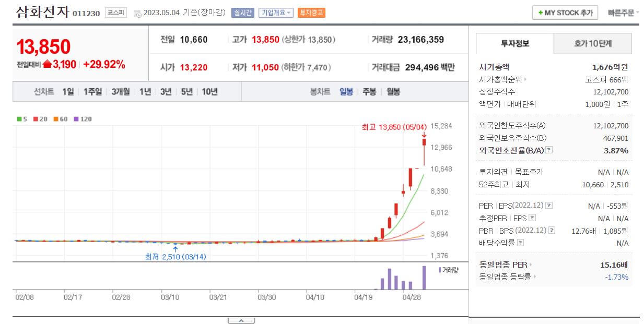Select 3개월 line chart period

[x=121, y=92]
